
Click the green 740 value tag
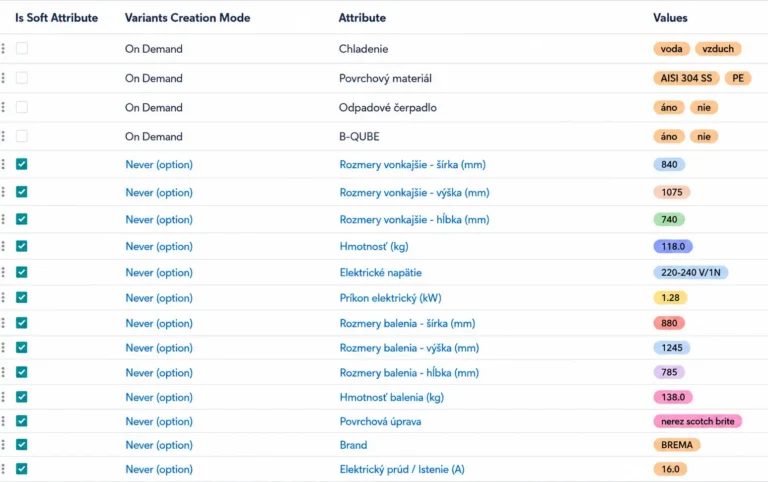pyautogui.click(x=669, y=219)
